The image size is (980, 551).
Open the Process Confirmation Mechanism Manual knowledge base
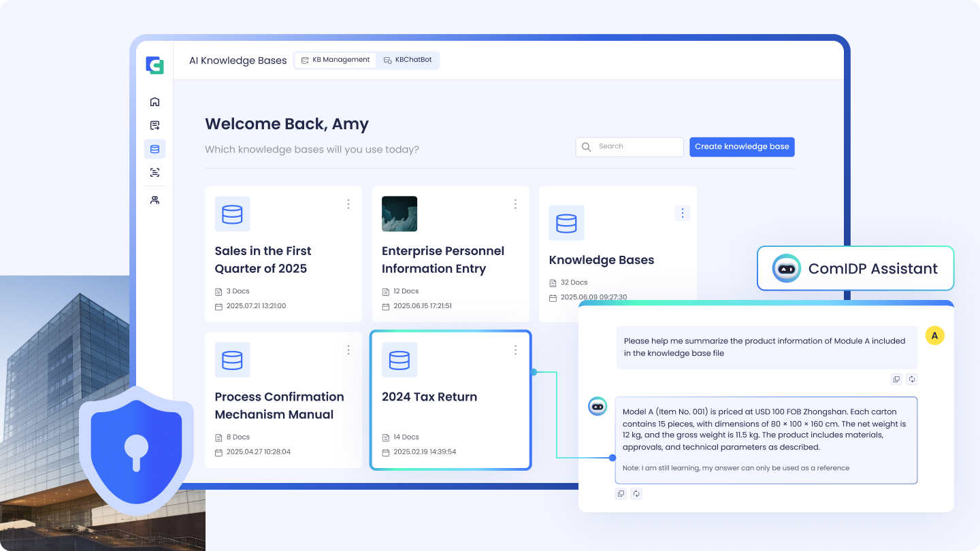coord(279,405)
